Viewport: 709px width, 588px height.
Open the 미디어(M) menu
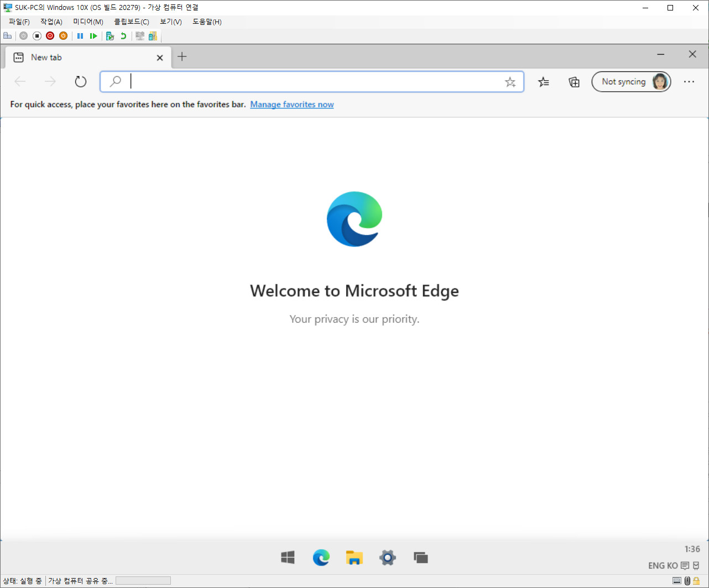click(x=88, y=22)
